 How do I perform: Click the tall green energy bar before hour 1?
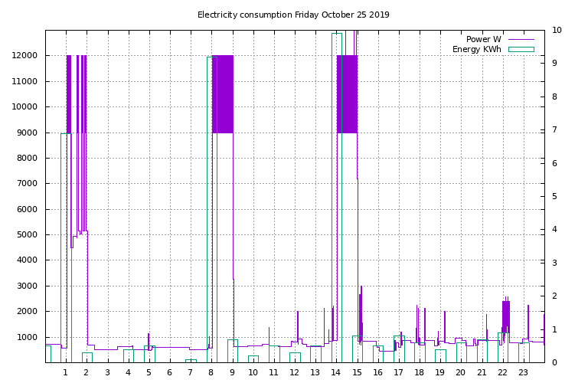pyautogui.click(x=66, y=248)
